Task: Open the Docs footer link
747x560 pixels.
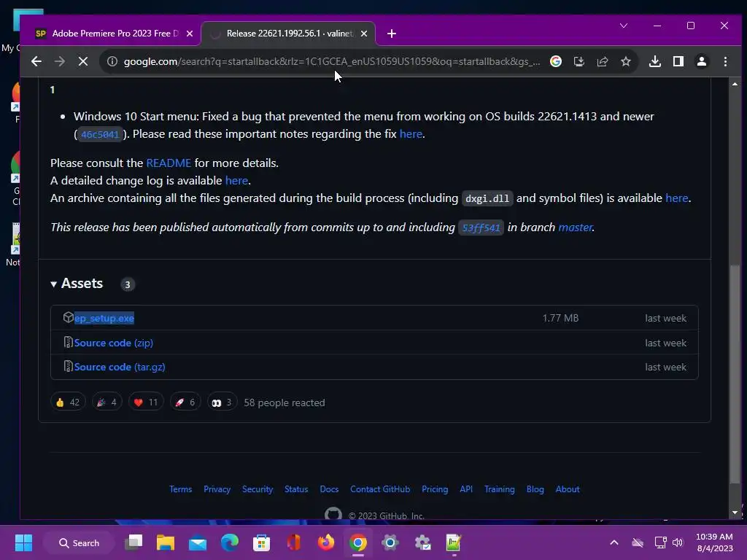Action: [329, 489]
